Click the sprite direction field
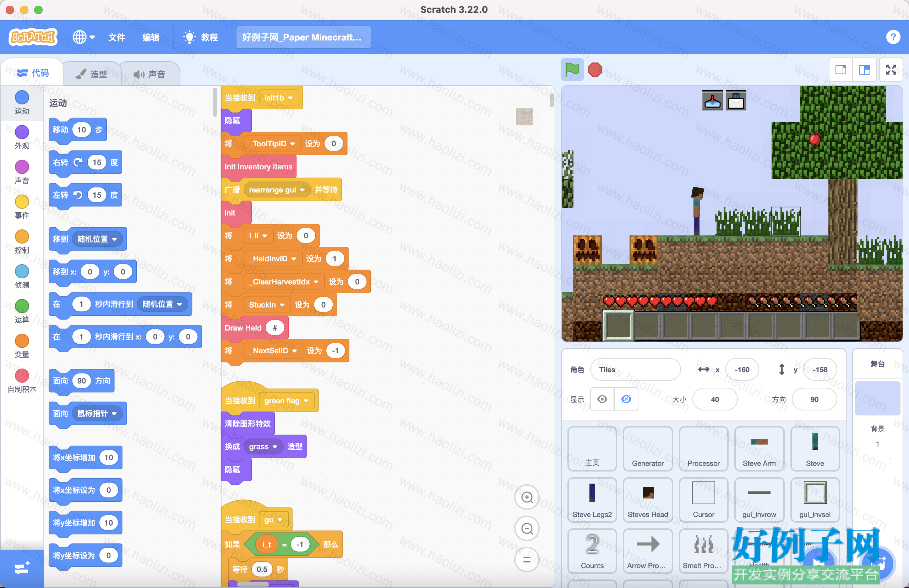 [x=814, y=399]
